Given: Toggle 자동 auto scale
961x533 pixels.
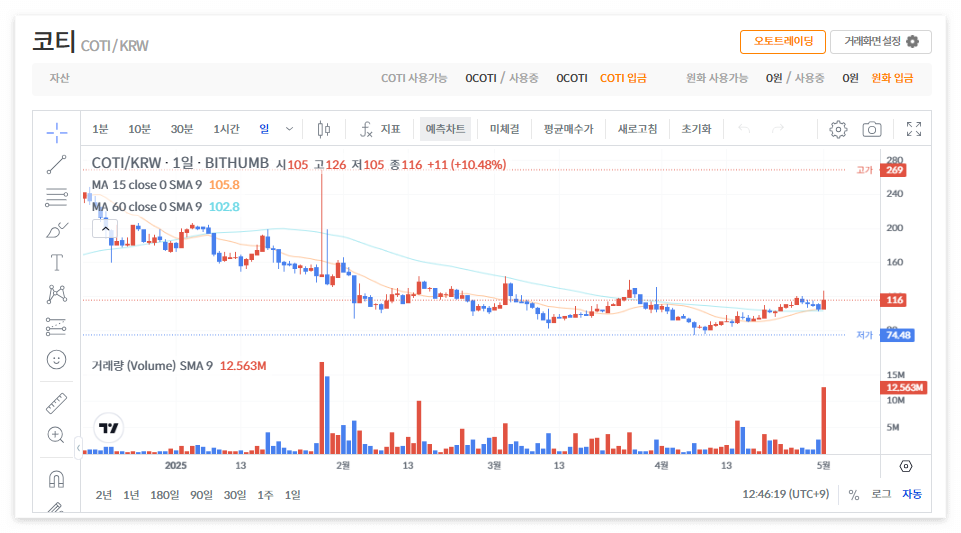Looking at the screenshot, I should [x=912, y=494].
